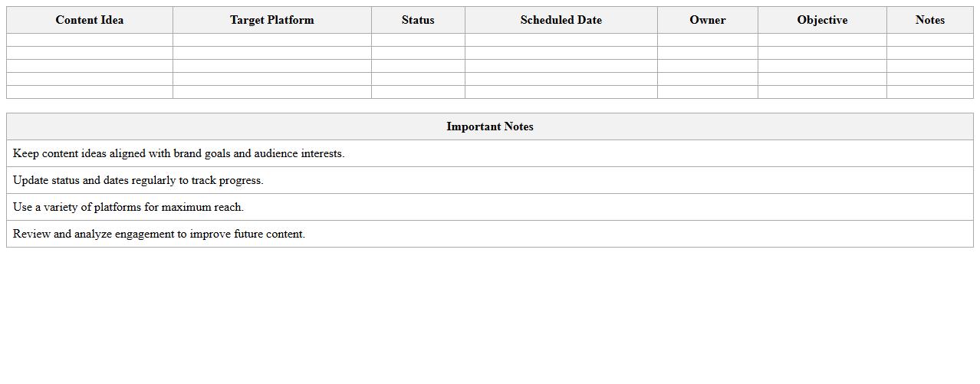Select first empty cell under Scheduled Date

click(x=561, y=40)
